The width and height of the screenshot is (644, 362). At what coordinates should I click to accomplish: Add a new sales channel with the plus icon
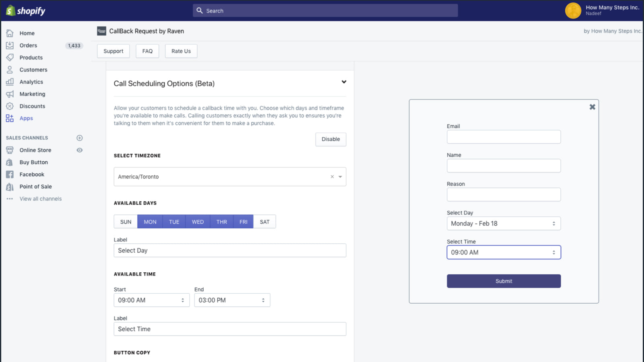[x=79, y=138]
